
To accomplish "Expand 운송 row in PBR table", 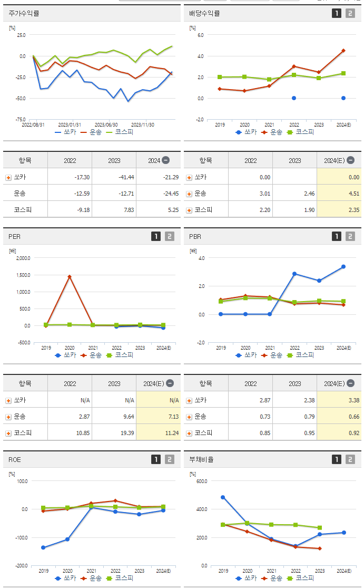I will [x=189, y=417].
